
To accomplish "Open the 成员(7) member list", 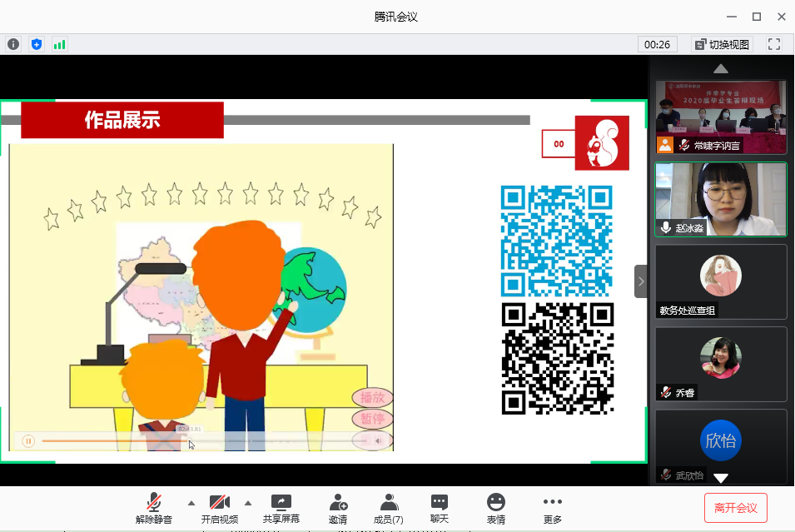I will tap(389, 509).
